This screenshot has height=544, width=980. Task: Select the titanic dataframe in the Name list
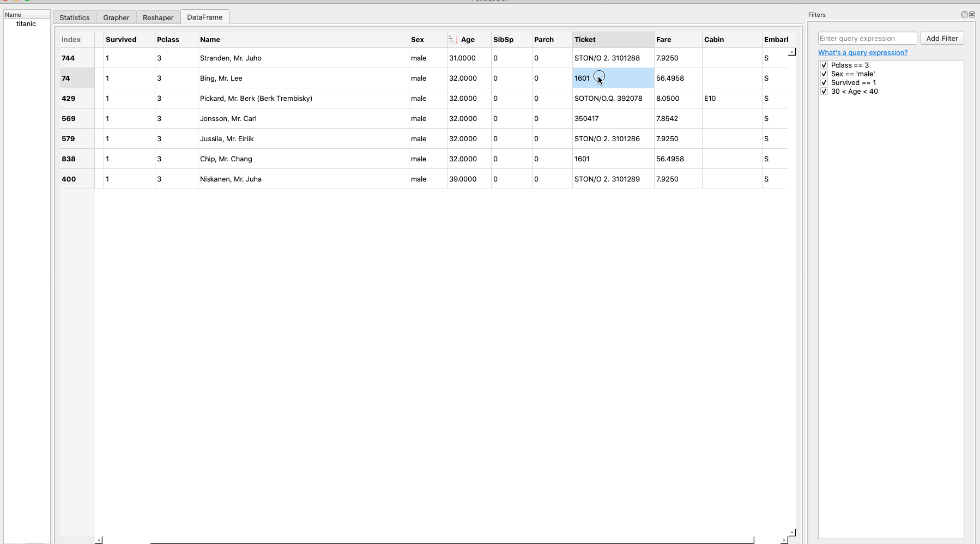click(26, 23)
